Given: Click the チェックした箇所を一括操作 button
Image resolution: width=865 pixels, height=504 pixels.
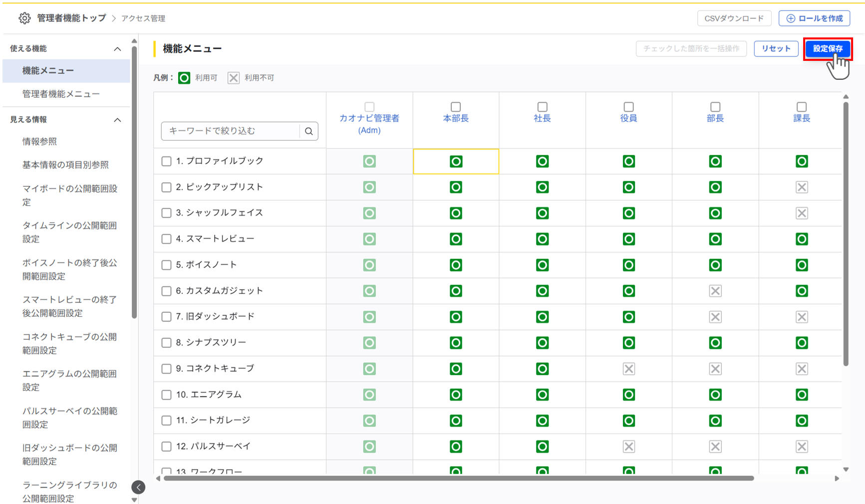Looking at the screenshot, I should (x=691, y=49).
